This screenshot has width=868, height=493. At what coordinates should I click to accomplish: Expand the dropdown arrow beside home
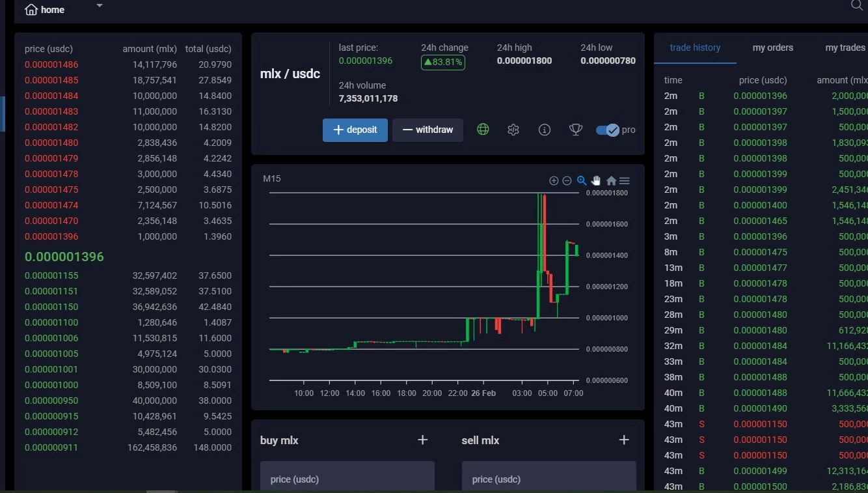[100, 6]
